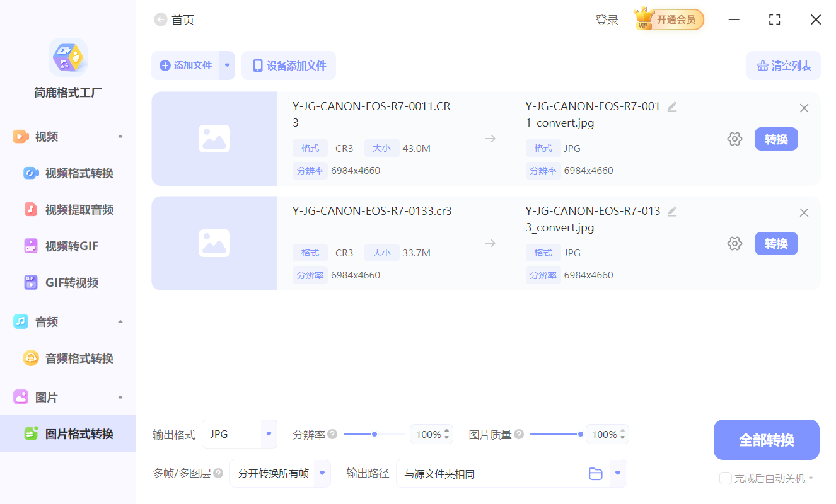This screenshot has width=836, height=504.
Task: Remove the 0011.CR3 file with its X
Action: click(x=804, y=108)
